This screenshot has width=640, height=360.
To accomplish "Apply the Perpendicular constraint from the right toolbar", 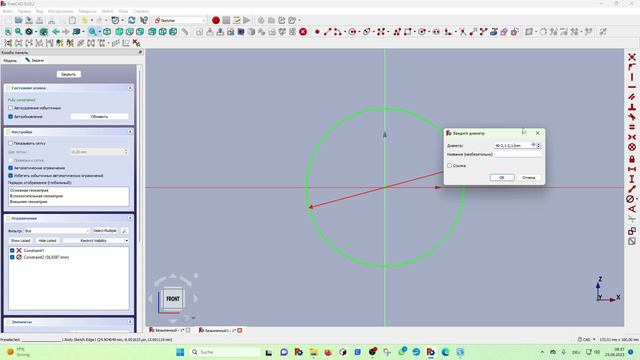I will point(632,107).
